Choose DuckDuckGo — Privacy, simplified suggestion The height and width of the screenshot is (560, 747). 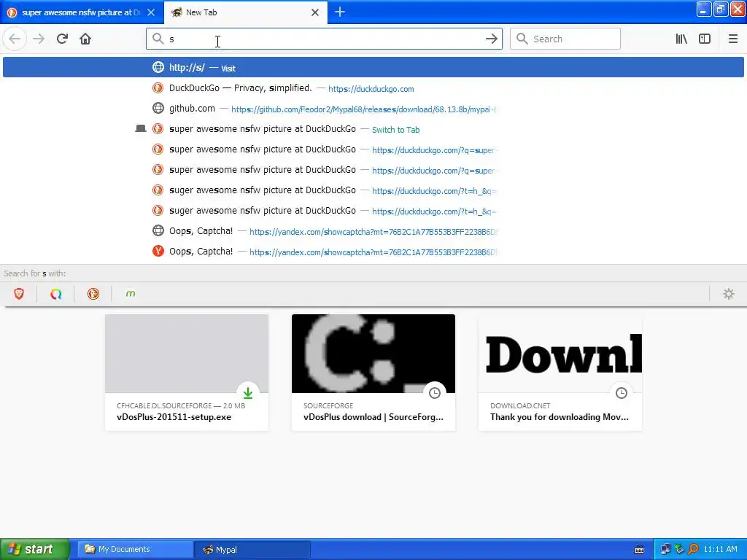pos(373,88)
